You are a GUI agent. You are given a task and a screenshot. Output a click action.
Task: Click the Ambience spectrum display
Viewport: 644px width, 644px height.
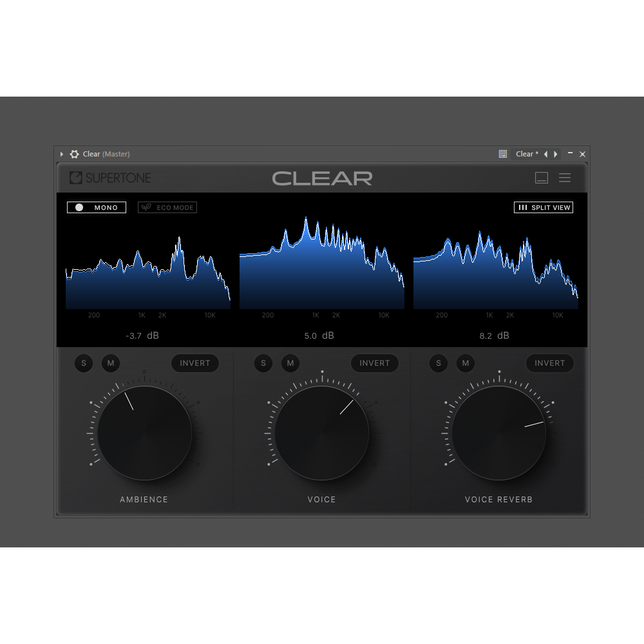coord(148,272)
